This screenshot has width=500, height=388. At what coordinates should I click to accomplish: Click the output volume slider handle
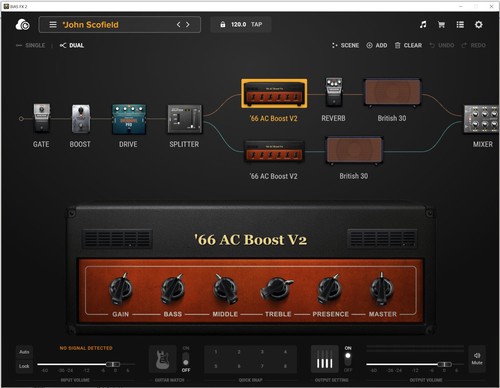(445, 364)
